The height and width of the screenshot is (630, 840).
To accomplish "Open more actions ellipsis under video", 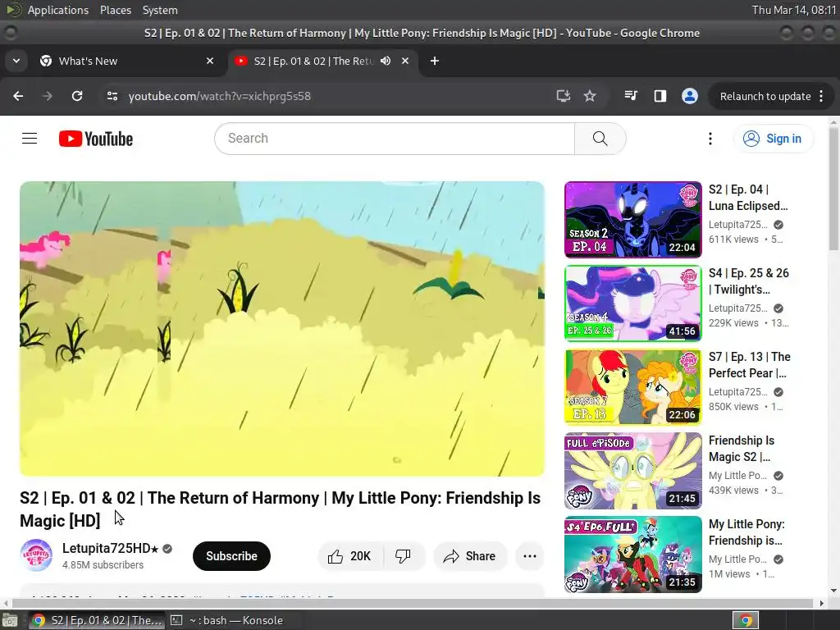I will 530,556.
